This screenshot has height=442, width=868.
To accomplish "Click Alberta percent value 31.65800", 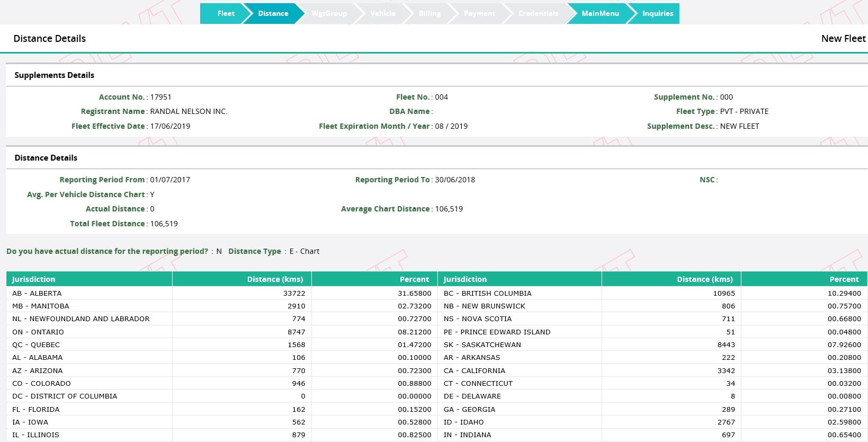I will tap(415, 293).
